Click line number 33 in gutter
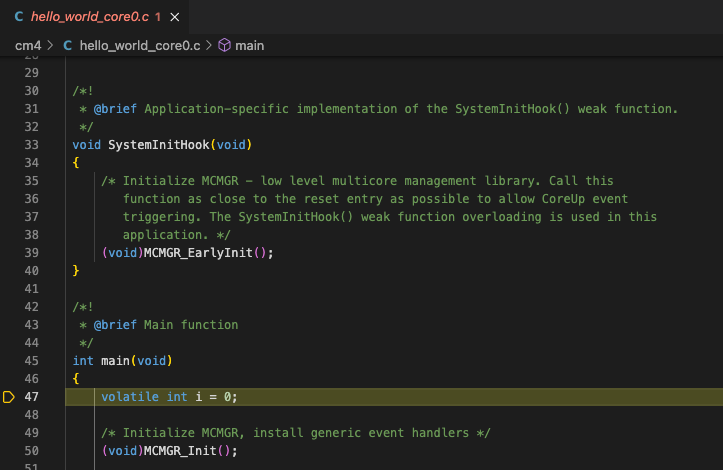723x470 pixels. (31, 145)
